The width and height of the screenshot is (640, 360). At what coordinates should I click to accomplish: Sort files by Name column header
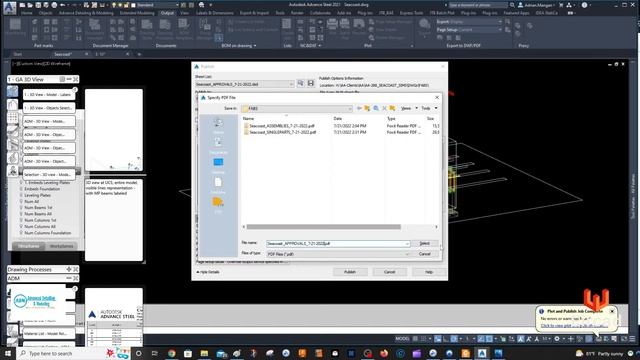pos(248,118)
